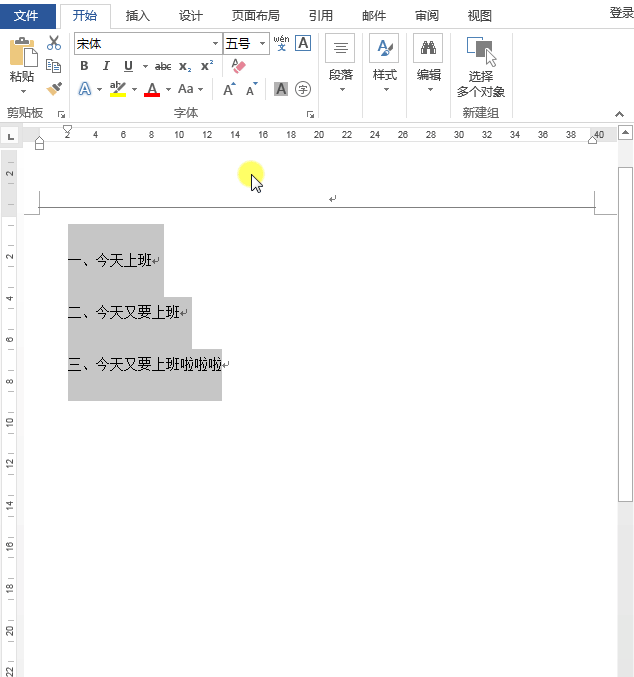Toggle character shading icon
The height and width of the screenshot is (677, 634).
point(281,89)
